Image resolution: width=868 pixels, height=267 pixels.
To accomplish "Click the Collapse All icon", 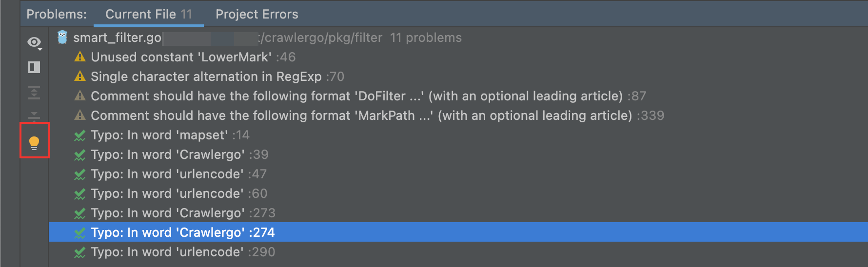I will pos(34,115).
